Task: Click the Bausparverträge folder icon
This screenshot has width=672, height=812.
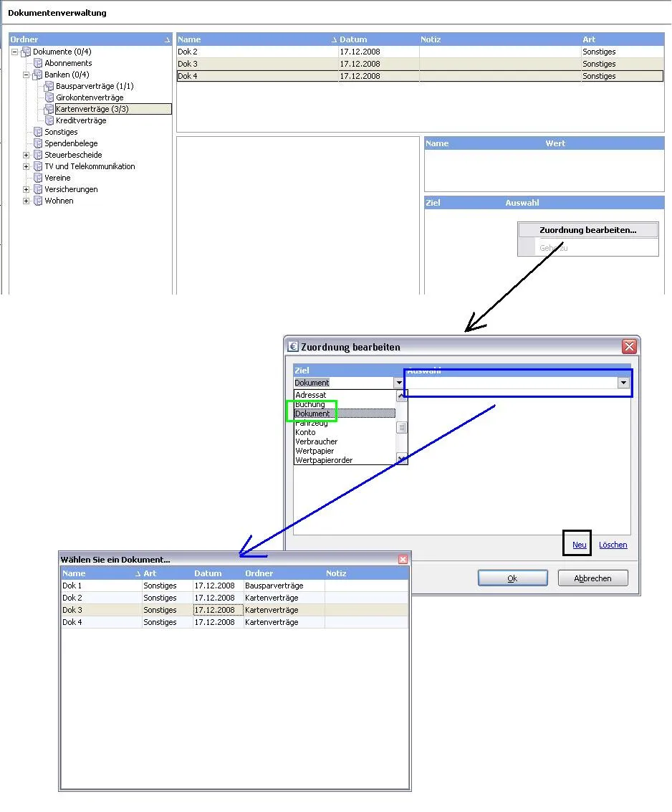Action: [x=49, y=86]
